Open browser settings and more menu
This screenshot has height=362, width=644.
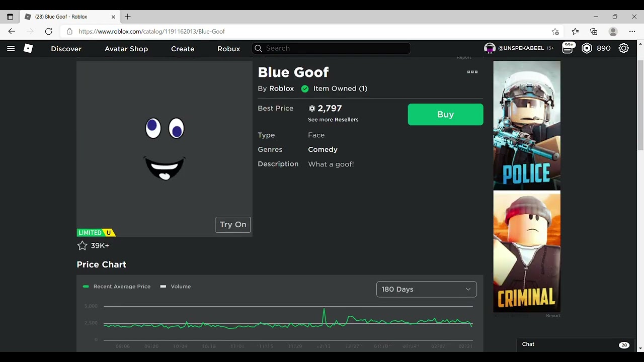click(632, 31)
